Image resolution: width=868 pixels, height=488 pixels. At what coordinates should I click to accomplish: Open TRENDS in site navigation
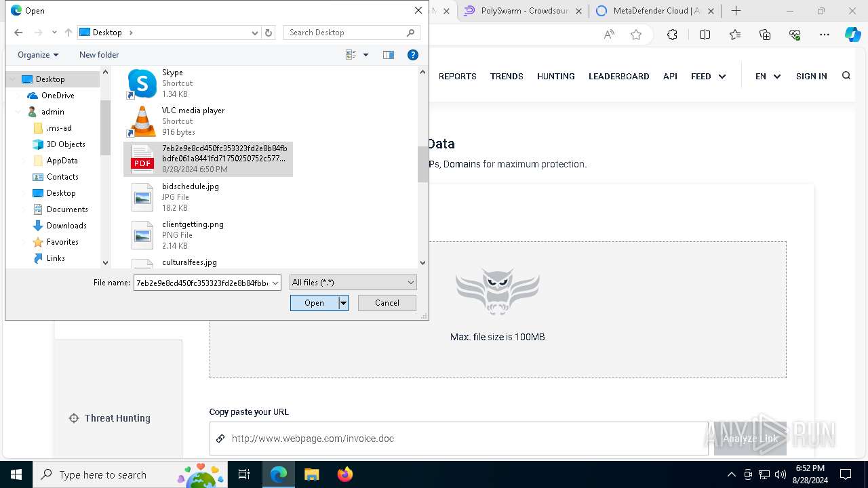point(507,77)
